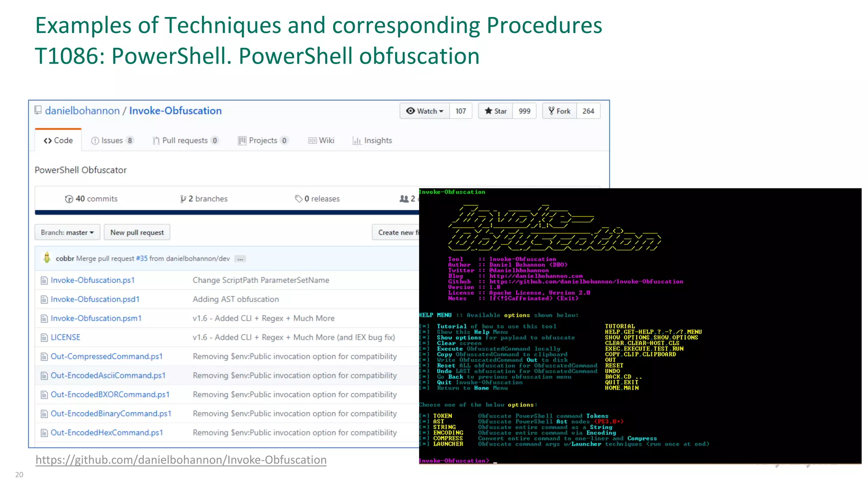The height and width of the screenshot is (488, 868).
Task: Click the cobbr avatar thumbnail
Action: 47,258
